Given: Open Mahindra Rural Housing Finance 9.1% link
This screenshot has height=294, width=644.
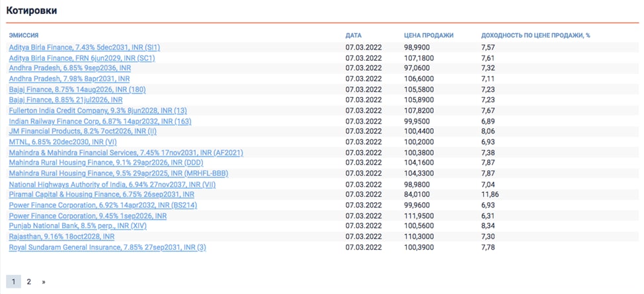Looking at the screenshot, I should coord(106,163).
